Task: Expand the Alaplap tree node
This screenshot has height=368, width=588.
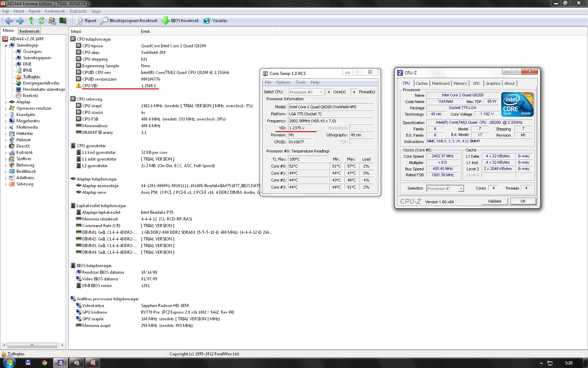Action: (x=6, y=102)
